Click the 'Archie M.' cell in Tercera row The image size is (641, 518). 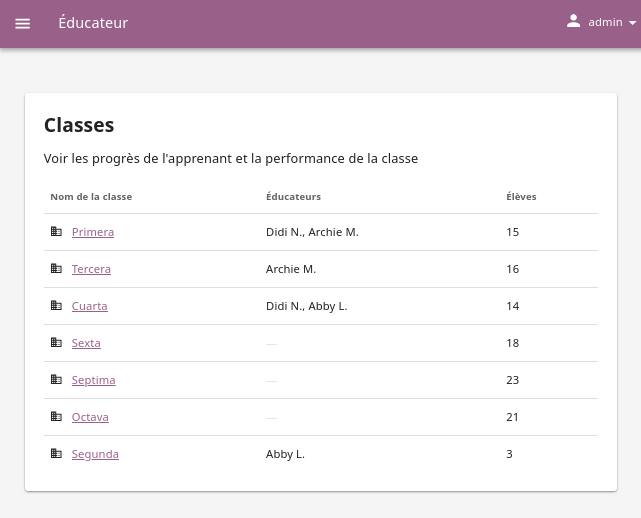291,269
